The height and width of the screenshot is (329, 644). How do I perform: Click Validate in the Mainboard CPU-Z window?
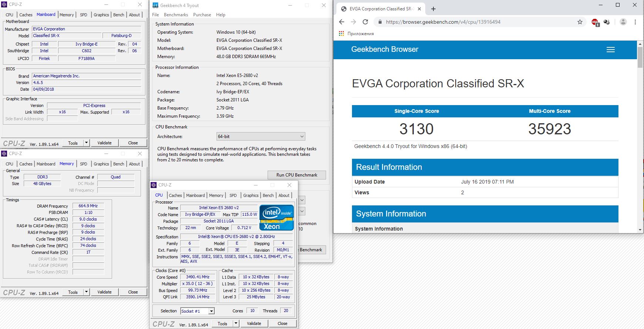tap(104, 143)
